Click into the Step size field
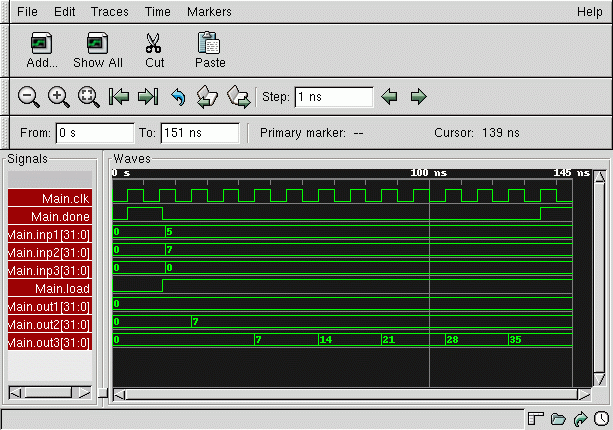This screenshot has height=430, width=613. click(x=333, y=97)
